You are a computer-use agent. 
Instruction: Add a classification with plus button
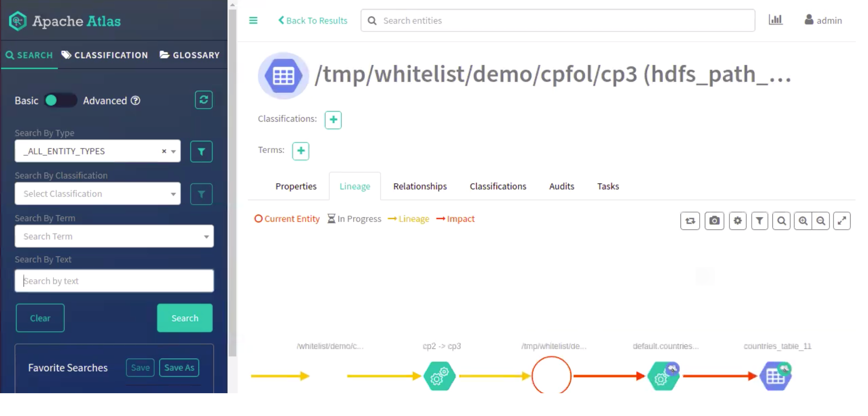tap(333, 120)
